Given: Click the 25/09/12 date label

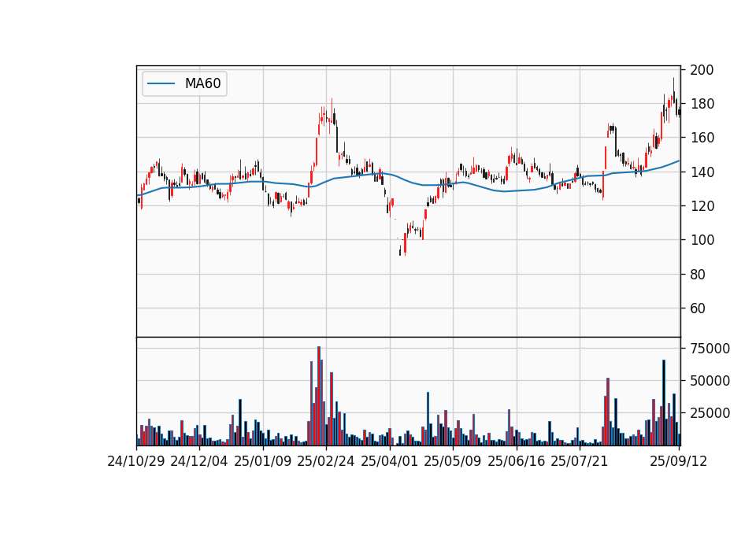Looking at the screenshot, I should click(x=678, y=461).
